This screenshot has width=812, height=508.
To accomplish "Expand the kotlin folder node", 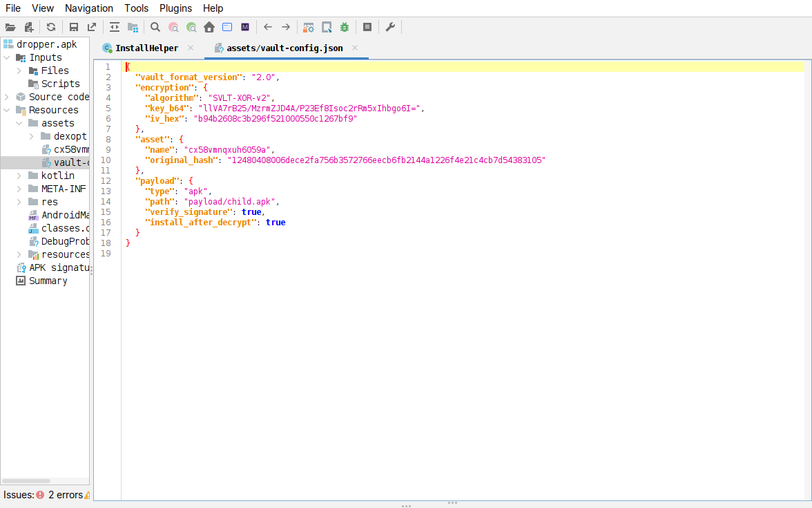I will (x=19, y=176).
